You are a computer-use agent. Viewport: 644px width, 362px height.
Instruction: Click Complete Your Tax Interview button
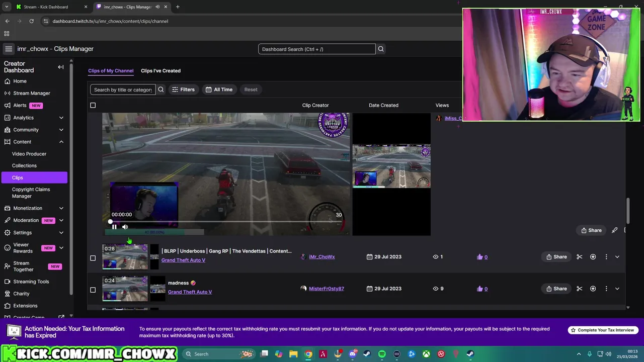pyautogui.click(x=602, y=330)
